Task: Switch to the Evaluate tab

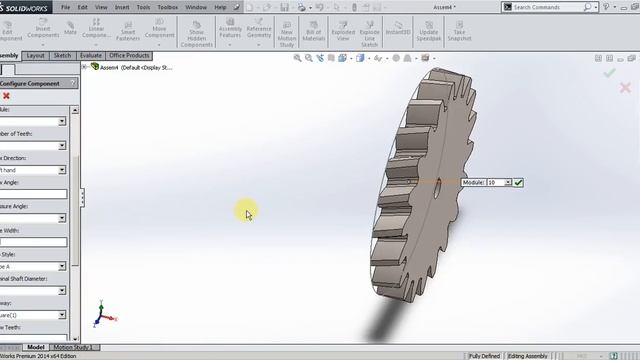Action: (x=91, y=56)
